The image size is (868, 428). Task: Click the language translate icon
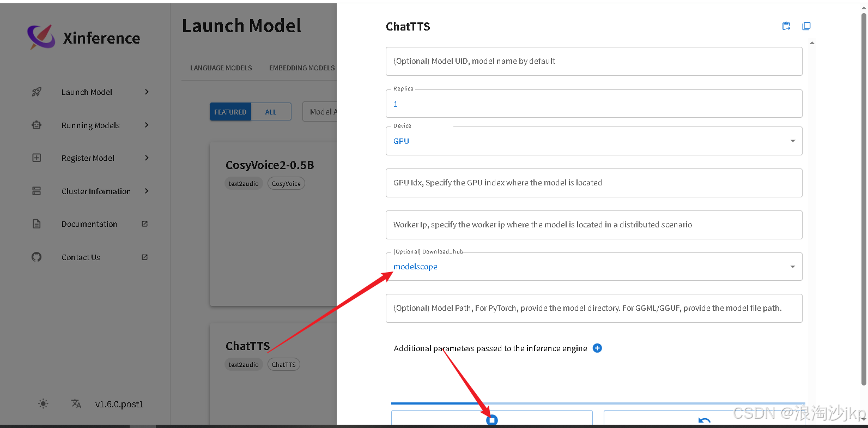click(76, 404)
